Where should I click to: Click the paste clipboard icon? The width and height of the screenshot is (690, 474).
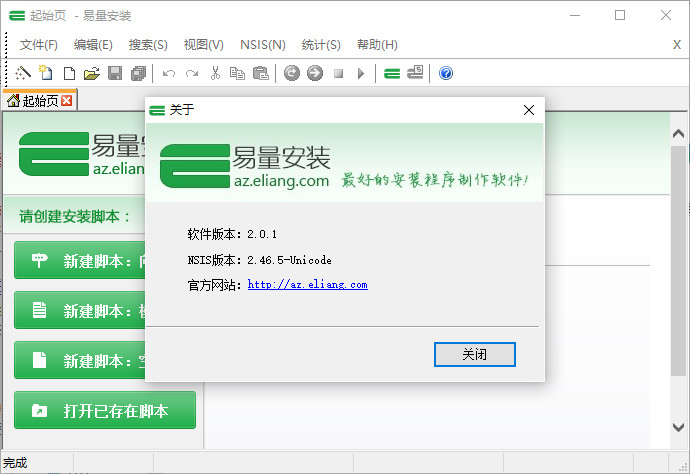coord(261,73)
